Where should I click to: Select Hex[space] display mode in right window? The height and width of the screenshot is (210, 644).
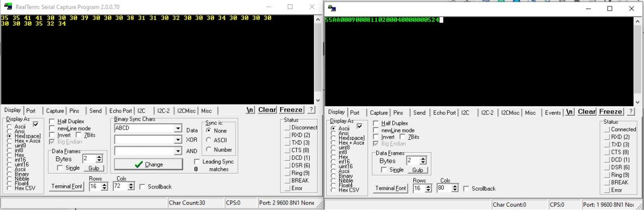coord(348,138)
